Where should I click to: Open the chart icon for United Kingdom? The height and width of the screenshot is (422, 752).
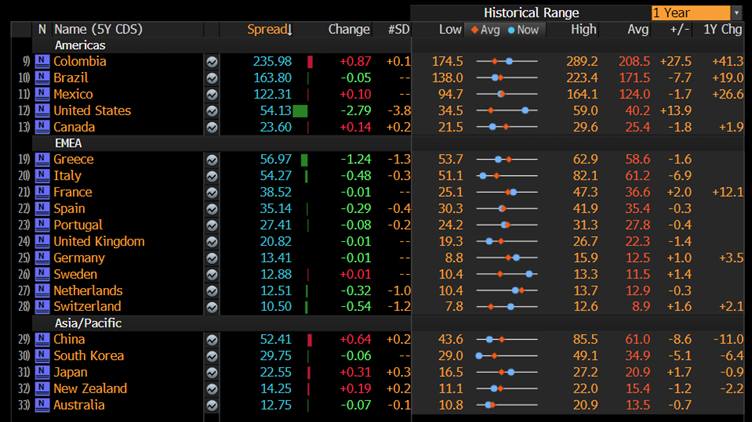[x=212, y=242]
